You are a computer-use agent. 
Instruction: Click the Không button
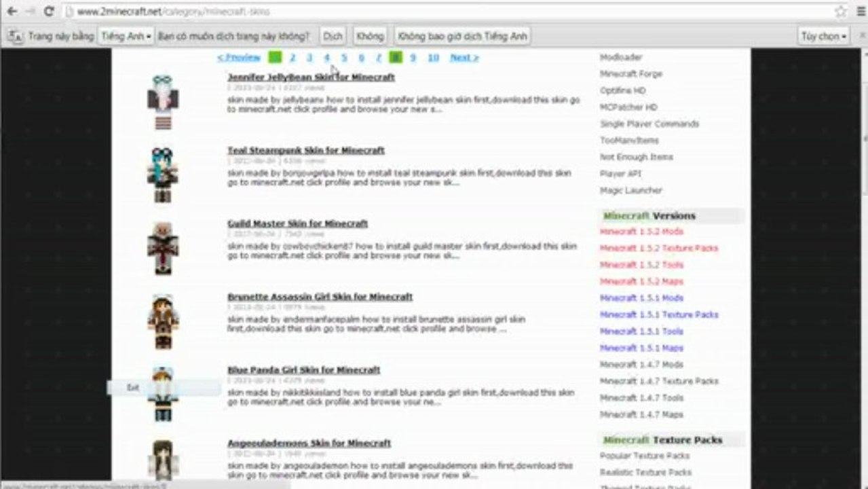tap(370, 36)
